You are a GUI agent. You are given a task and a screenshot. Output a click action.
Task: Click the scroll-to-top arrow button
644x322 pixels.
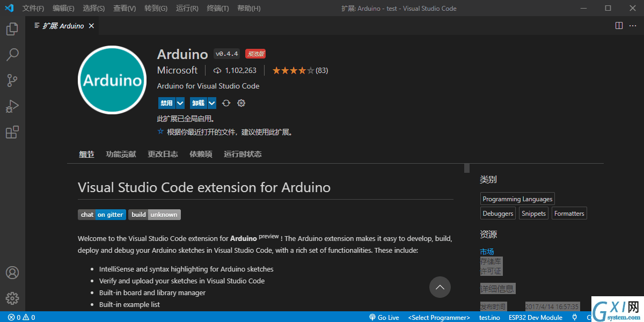440,287
